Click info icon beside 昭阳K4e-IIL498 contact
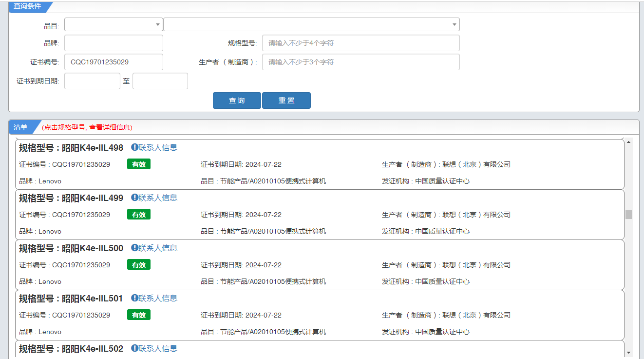Screen dimensions: 644x359 pyautogui.click(x=134, y=147)
